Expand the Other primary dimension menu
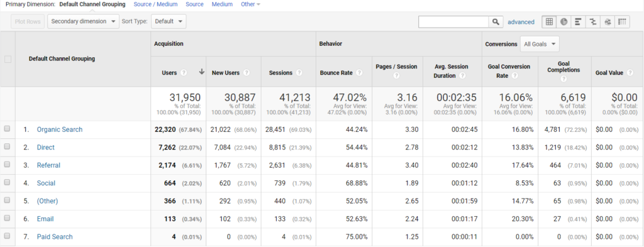 click(x=250, y=4)
